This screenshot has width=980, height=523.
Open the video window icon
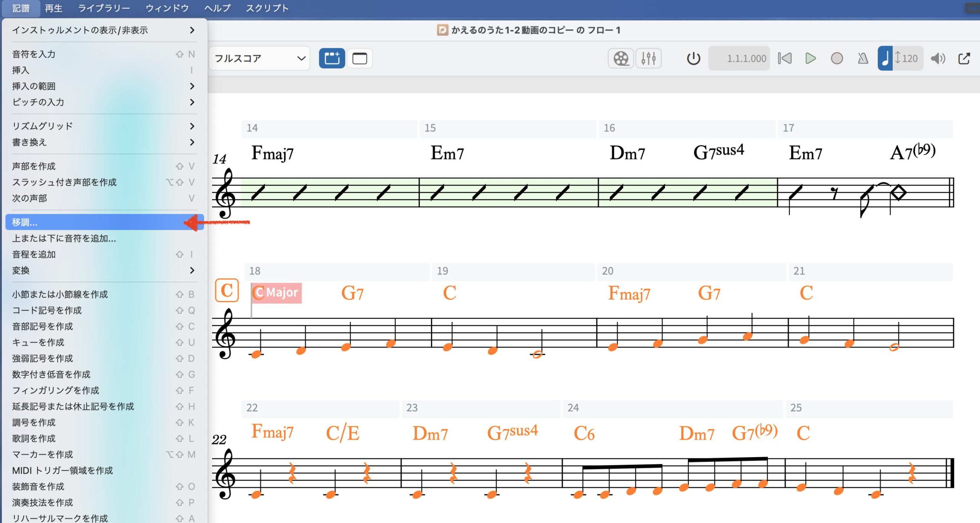(621, 59)
